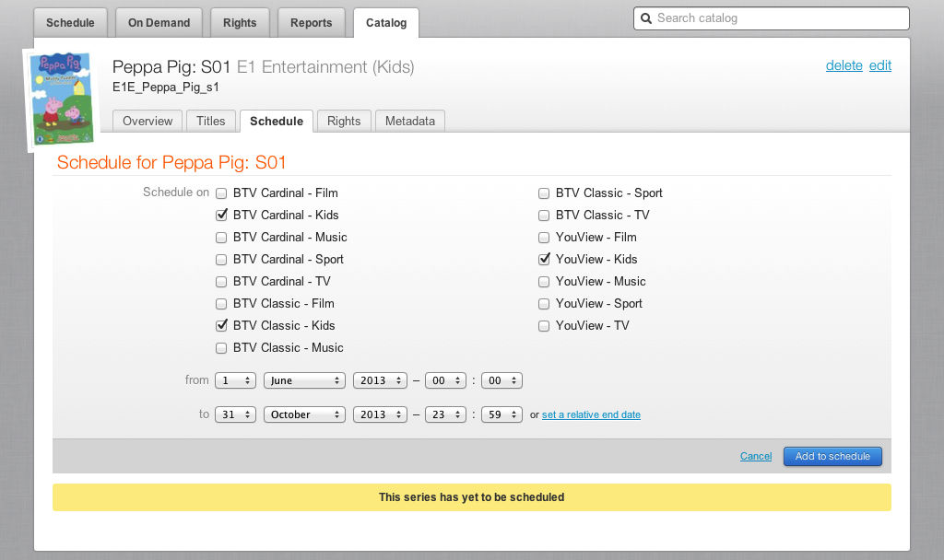This screenshot has width=944, height=560.
Task: Check BTV Classic - Film
Action: tap(221, 304)
